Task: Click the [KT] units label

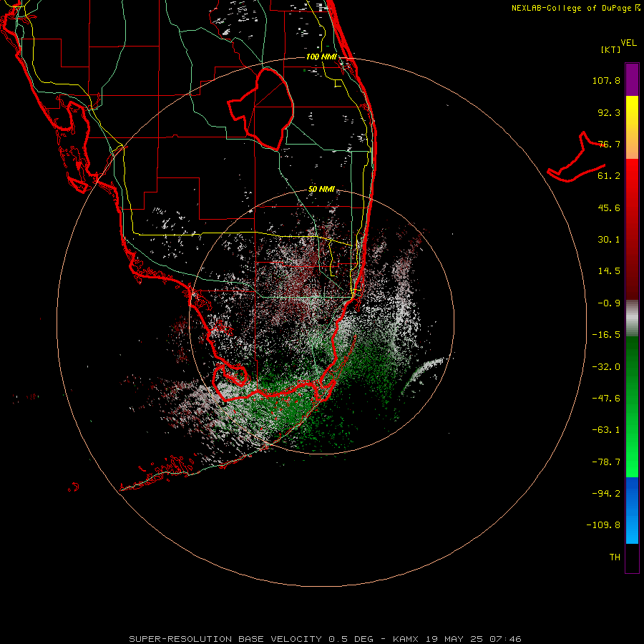Action: (611, 49)
